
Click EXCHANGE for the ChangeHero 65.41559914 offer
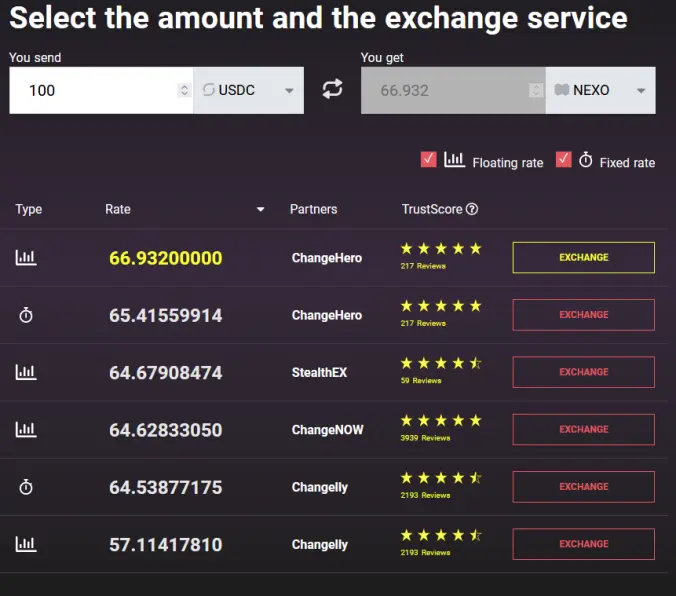click(584, 315)
